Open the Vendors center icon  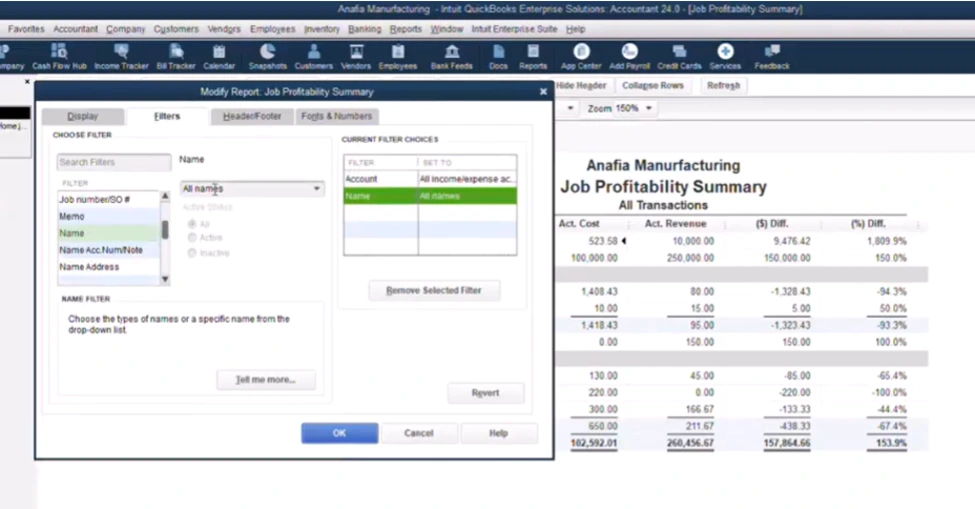coord(356,57)
